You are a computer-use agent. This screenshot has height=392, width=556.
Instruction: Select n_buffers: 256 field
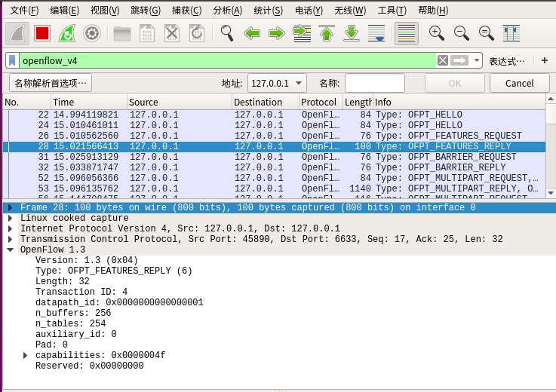73,313
